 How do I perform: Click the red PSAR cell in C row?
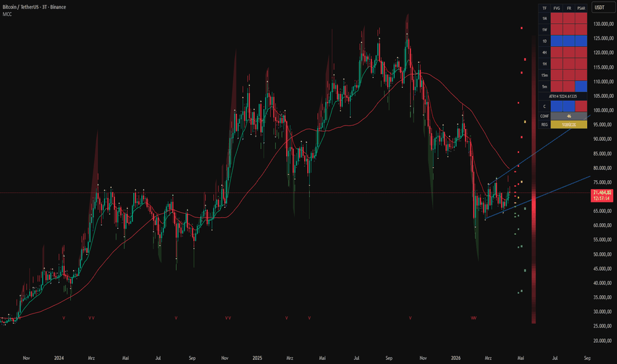point(581,107)
